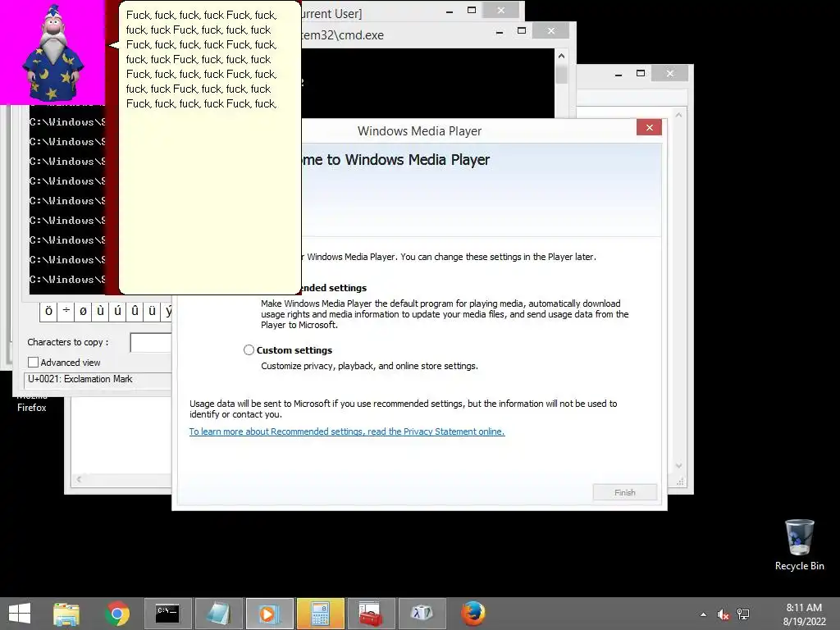
Task: Open the Privacy Statement online link
Action: click(347, 431)
